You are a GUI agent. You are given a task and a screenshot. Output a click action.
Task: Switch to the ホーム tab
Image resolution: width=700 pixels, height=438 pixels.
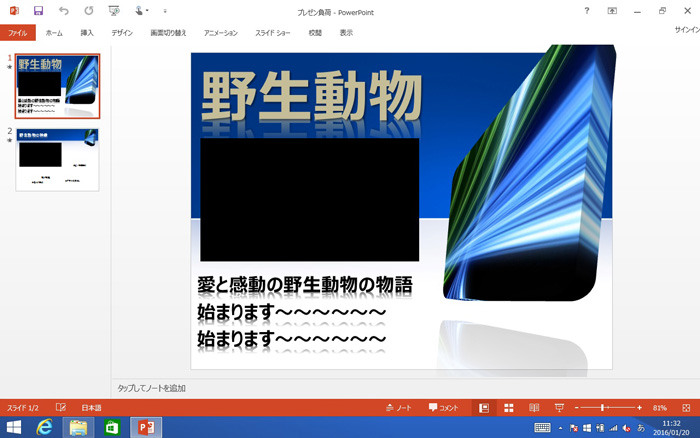pyautogui.click(x=54, y=33)
